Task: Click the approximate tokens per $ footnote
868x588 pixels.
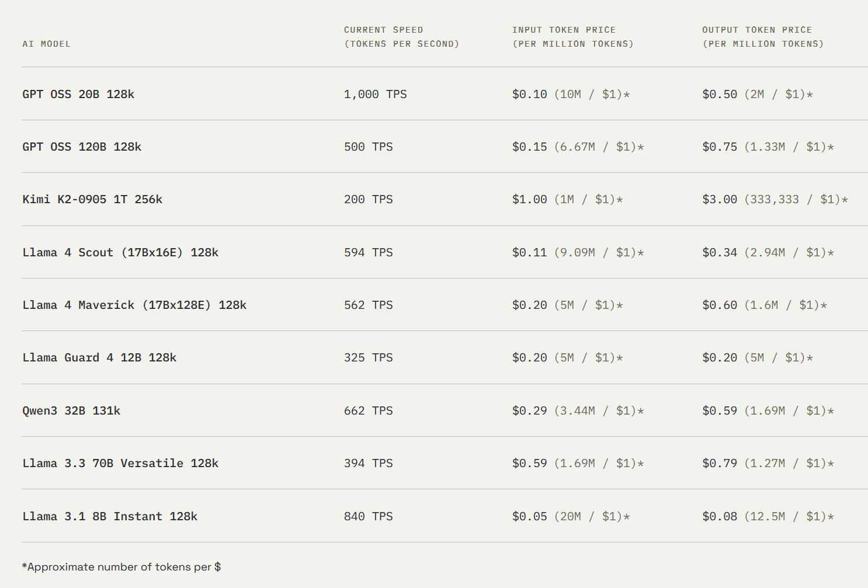Action: point(121,567)
